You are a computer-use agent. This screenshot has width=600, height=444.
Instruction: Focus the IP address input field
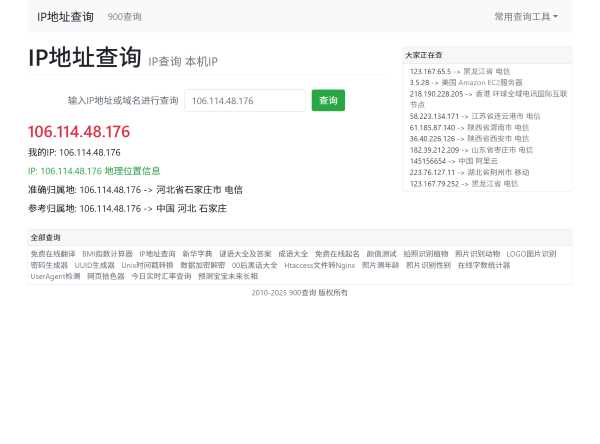pyautogui.click(x=245, y=100)
